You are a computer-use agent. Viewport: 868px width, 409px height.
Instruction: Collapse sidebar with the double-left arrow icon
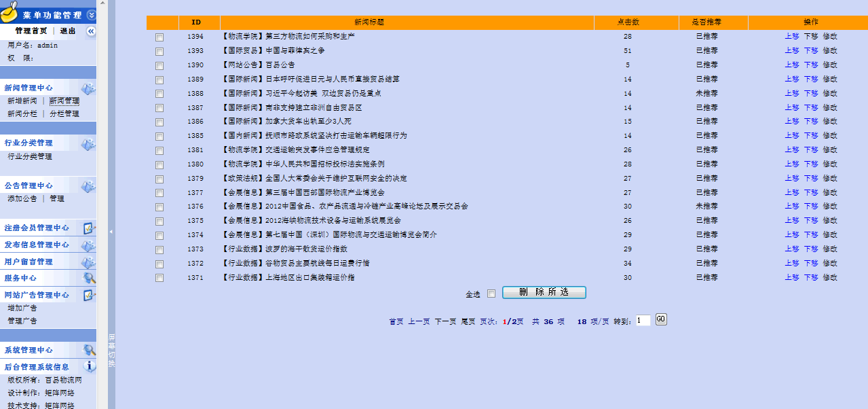tap(91, 31)
